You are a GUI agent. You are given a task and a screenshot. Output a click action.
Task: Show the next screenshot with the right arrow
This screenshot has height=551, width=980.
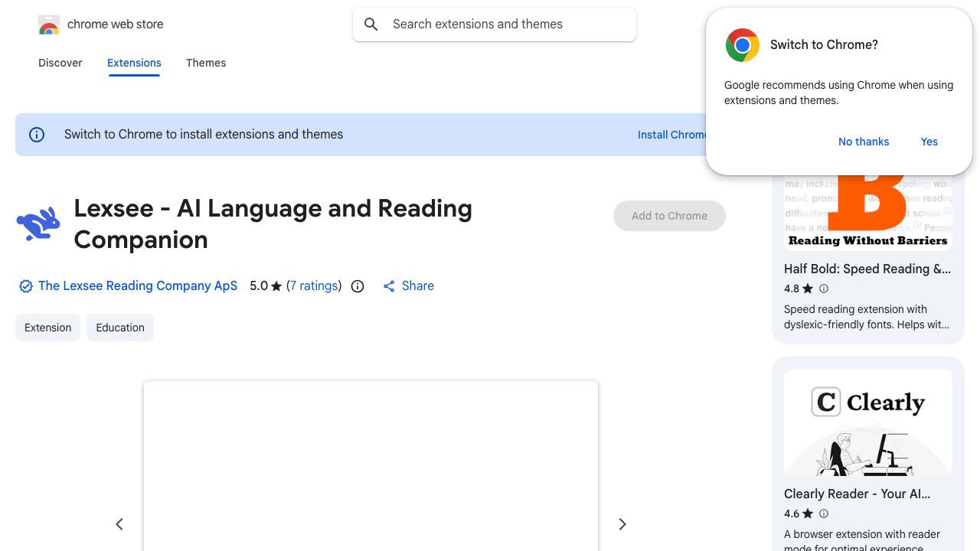tap(622, 524)
